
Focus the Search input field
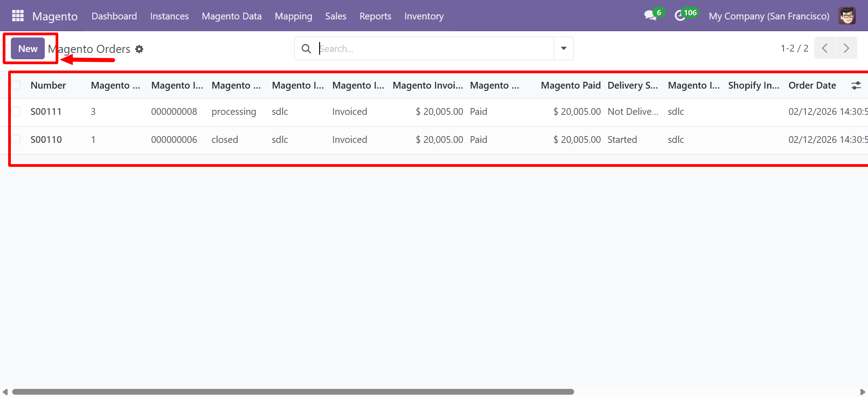coord(436,48)
